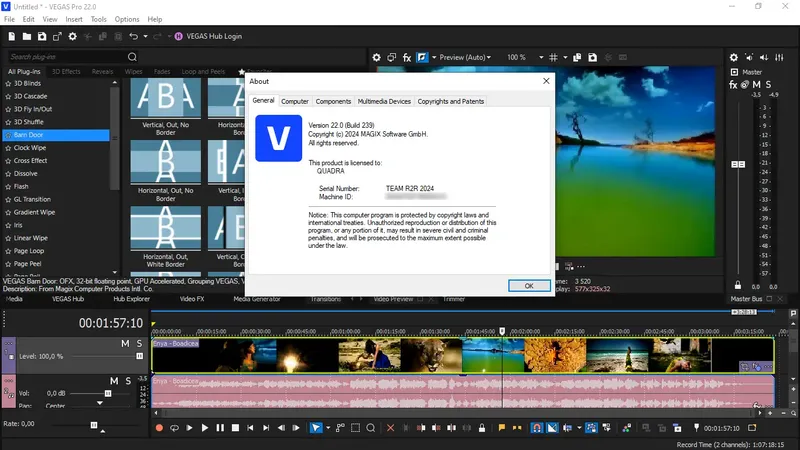Switch to Copyrights and Patents tab
The image size is (800, 450).
pos(451,101)
